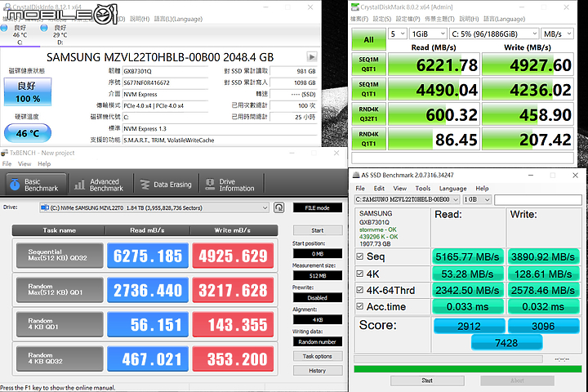Switch to the Drive Information tab
Image resolution: width=588 pixels, height=392 pixels.
click(230, 185)
